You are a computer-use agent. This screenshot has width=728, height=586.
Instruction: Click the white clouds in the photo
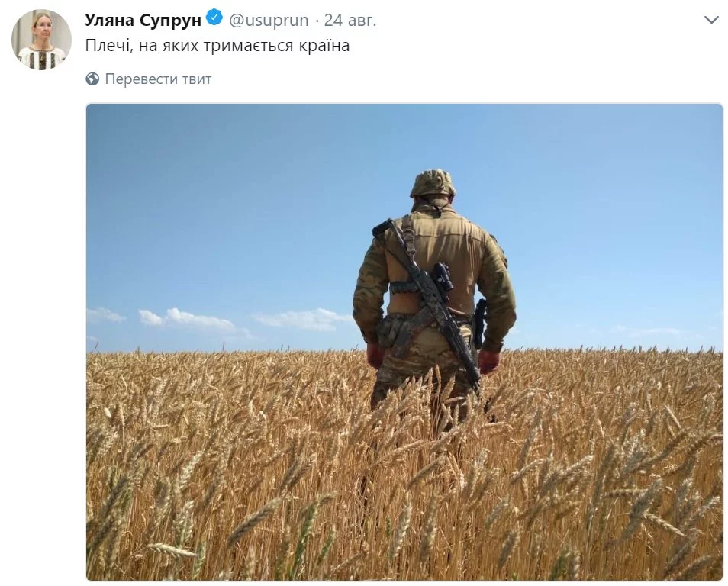218,320
